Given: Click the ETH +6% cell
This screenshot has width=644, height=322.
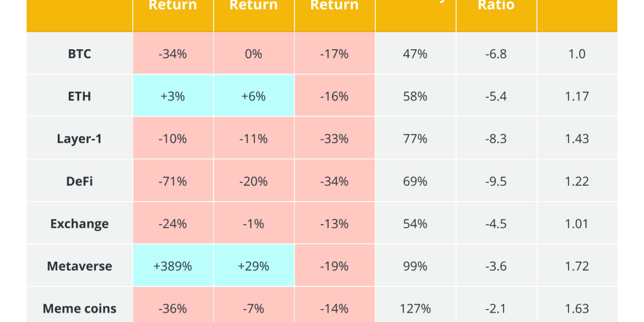Looking at the screenshot, I should click(254, 96).
